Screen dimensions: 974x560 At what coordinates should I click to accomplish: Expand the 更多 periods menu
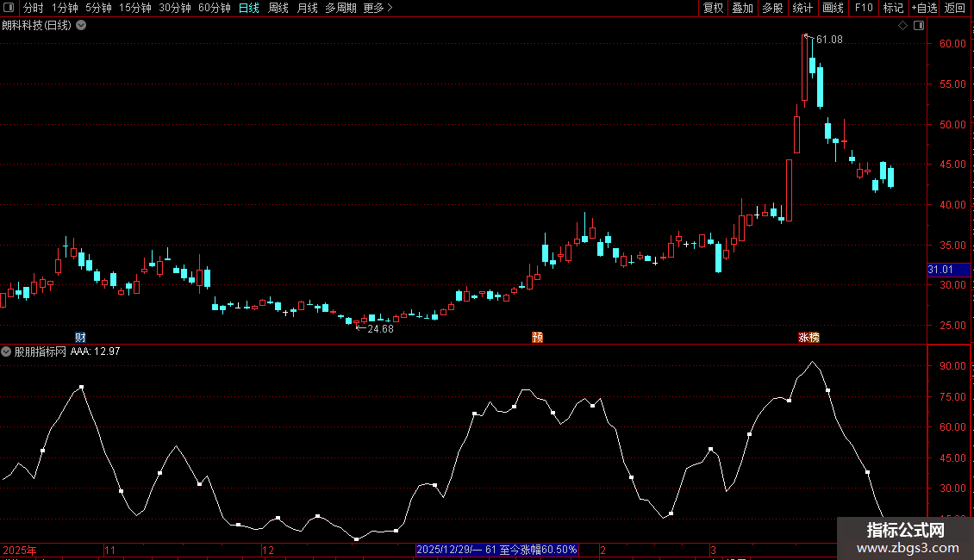tap(378, 8)
